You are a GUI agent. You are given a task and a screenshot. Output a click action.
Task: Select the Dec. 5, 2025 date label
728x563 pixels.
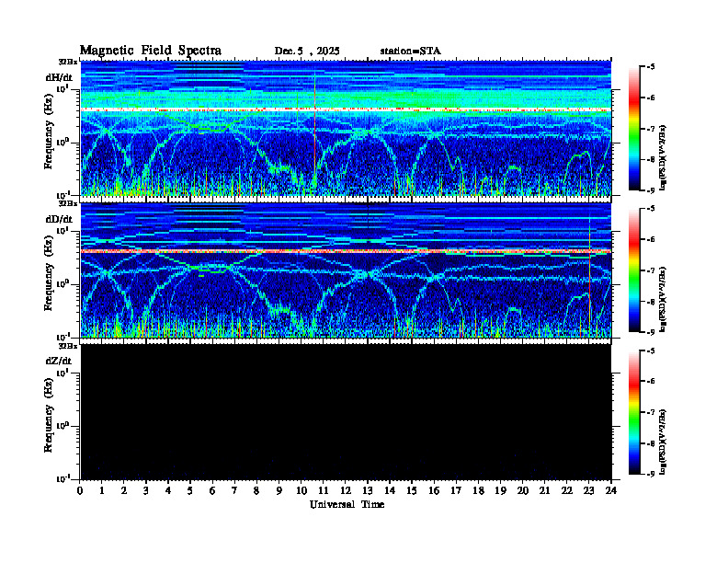pyautogui.click(x=307, y=52)
